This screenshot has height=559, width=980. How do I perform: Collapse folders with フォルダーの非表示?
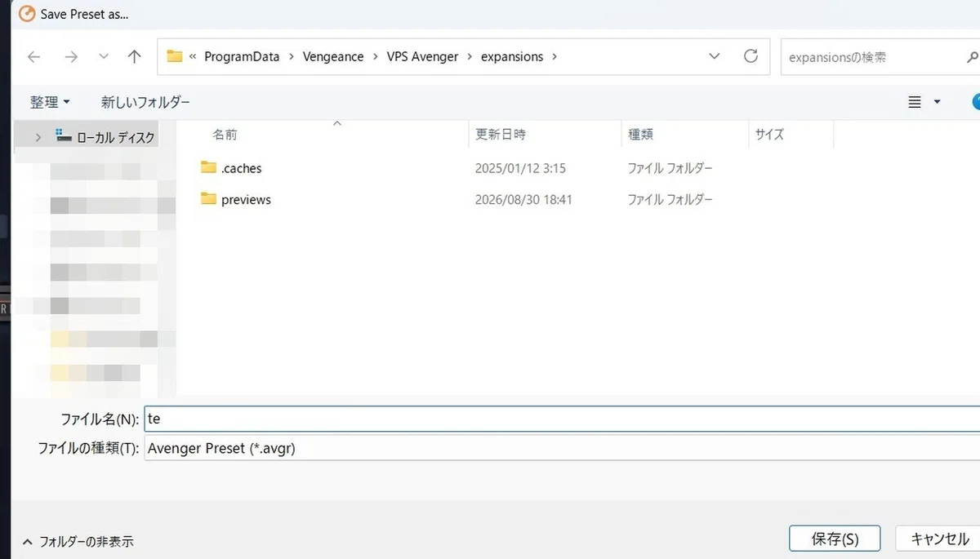pyautogui.click(x=78, y=541)
